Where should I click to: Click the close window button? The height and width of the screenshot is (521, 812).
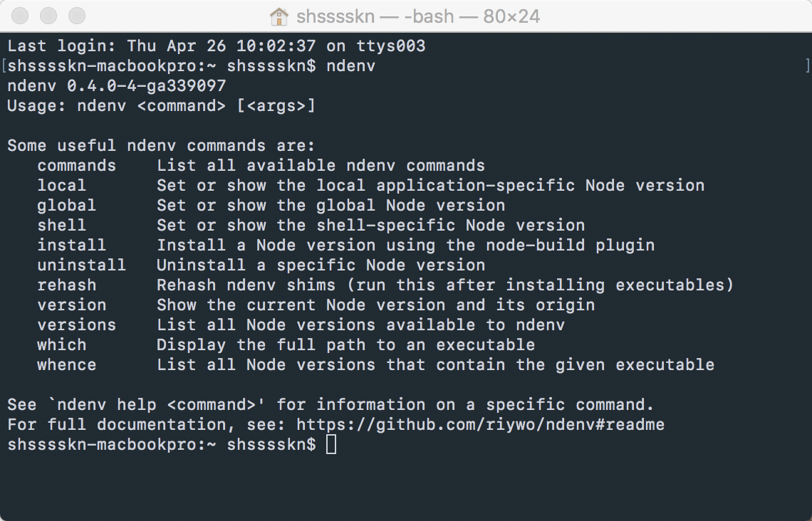(x=20, y=16)
